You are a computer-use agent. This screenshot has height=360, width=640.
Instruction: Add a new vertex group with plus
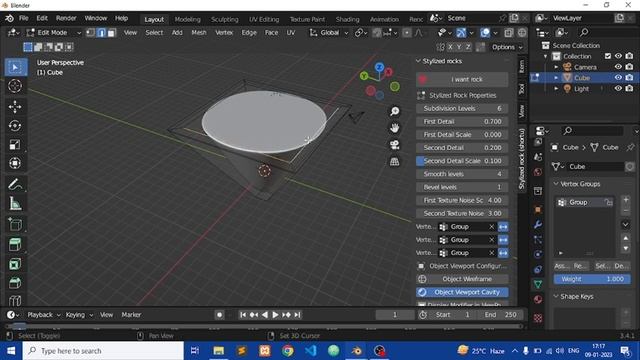[626, 200]
